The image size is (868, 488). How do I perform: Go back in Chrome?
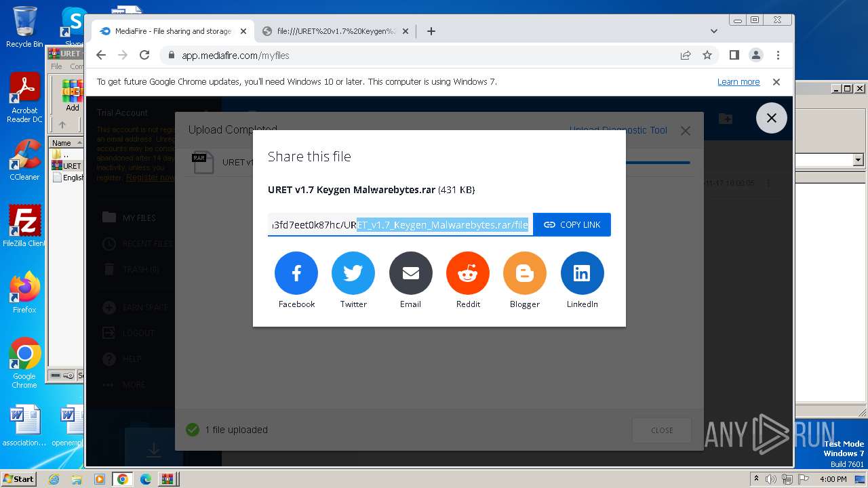pyautogui.click(x=101, y=56)
